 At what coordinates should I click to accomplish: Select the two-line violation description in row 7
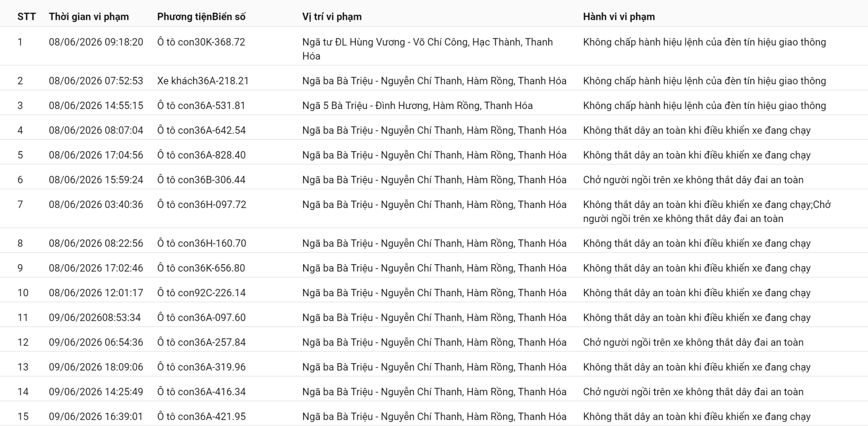point(707,212)
